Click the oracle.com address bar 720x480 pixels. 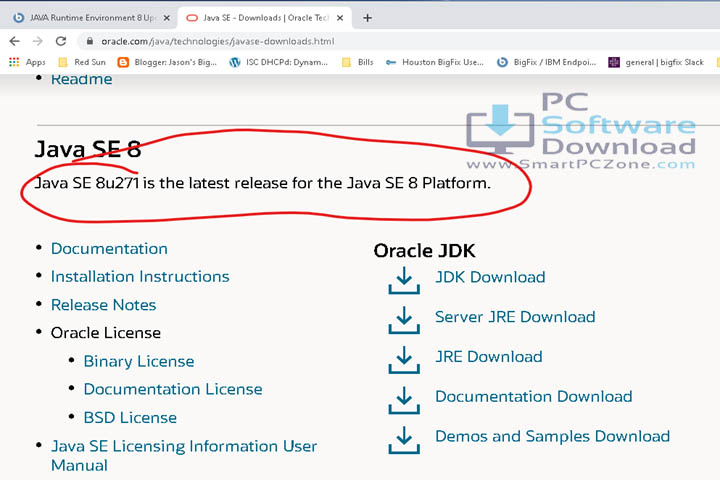(x=218, y=41)
